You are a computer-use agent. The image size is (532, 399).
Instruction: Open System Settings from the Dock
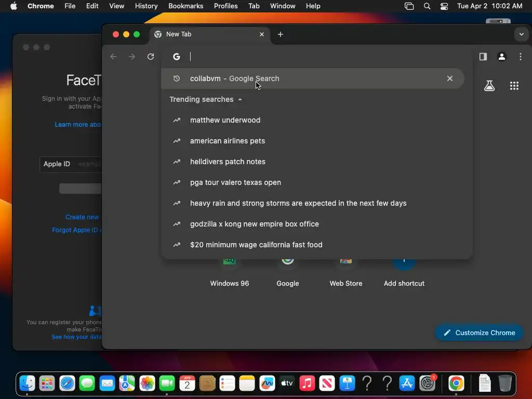(x=427, y=383)
